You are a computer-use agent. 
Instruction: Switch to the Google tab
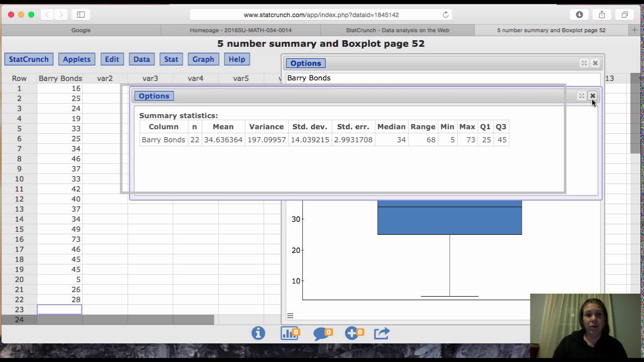(80, 30)
